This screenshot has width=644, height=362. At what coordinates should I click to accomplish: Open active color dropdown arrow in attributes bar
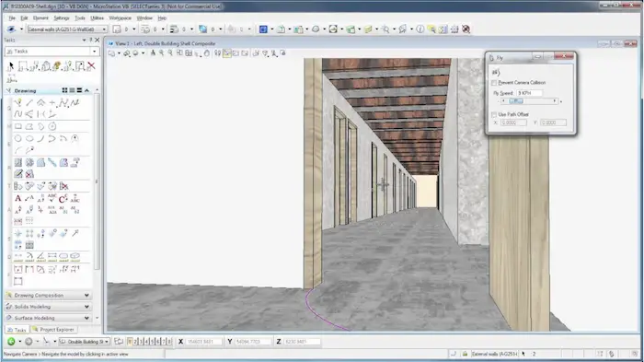134,29
